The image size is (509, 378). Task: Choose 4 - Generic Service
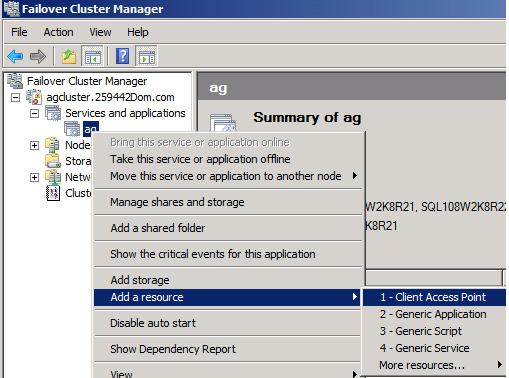coord(434,348)
